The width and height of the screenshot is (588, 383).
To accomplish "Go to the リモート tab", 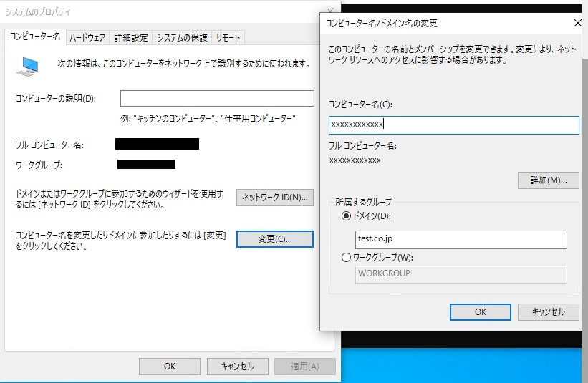I will pyautogui.click(x=228, y=37).
